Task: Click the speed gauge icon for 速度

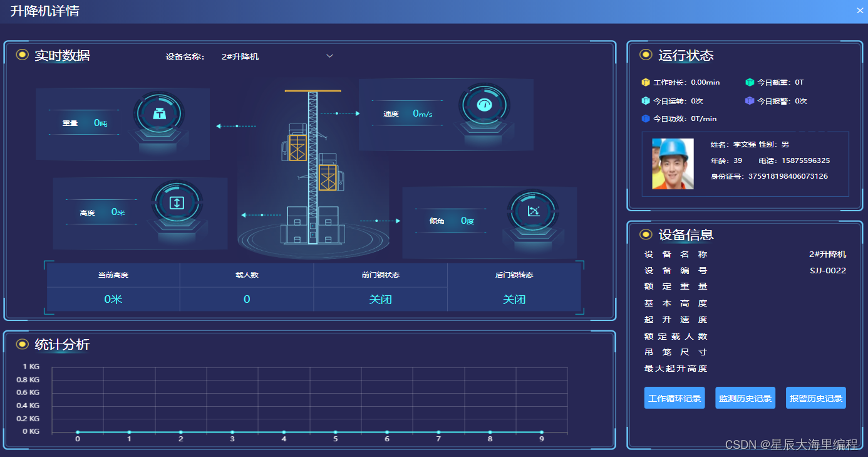Action: click(x=483, y=105)
